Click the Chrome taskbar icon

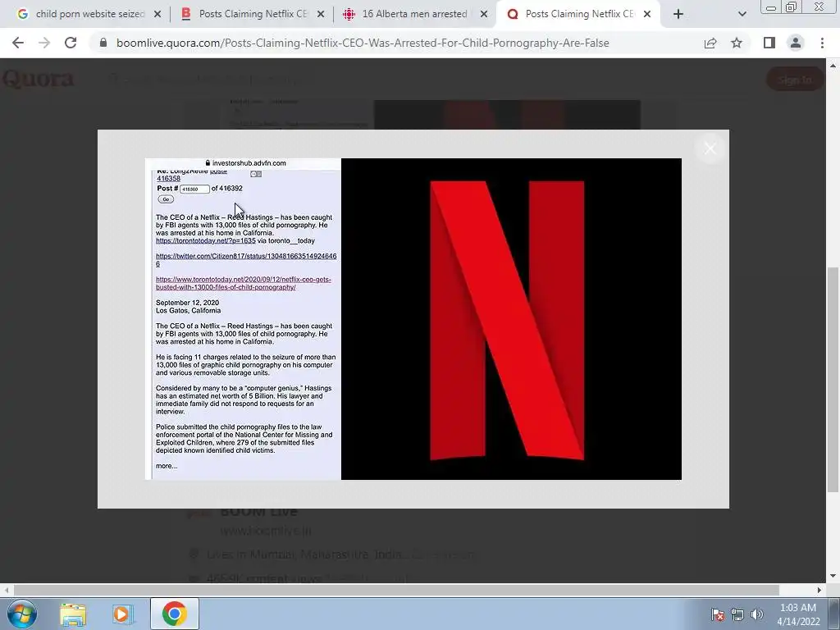pyautogui.click(x=174, y=614)
